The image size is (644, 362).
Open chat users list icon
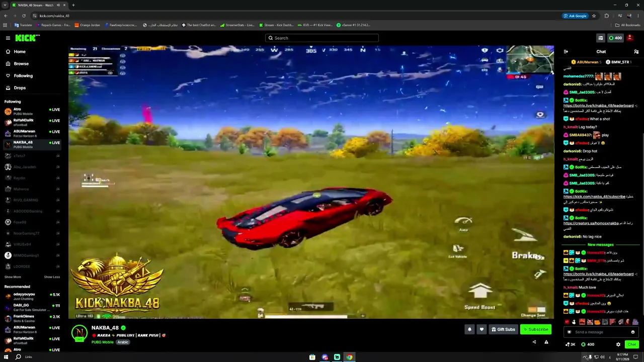pos(636,51)
